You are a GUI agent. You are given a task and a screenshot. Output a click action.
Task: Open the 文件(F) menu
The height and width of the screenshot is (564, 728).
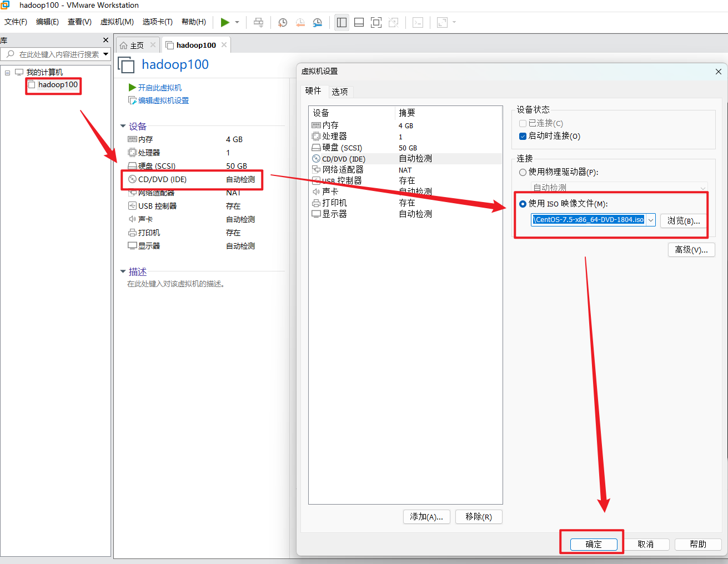tap(16, 22)
